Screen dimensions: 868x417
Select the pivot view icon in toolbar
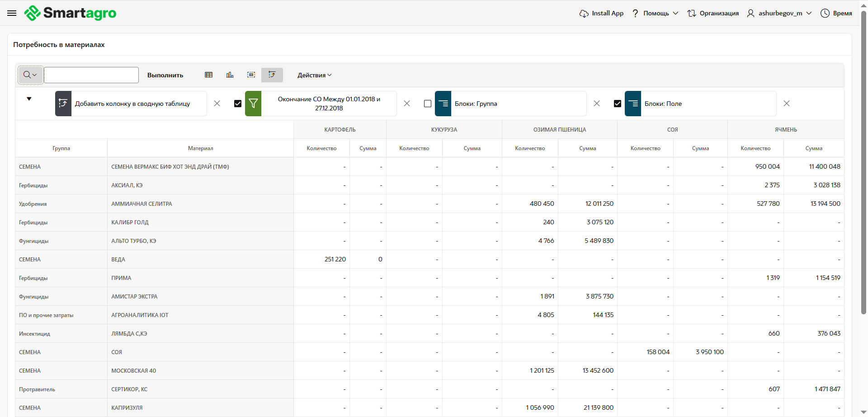coord(272,75)
